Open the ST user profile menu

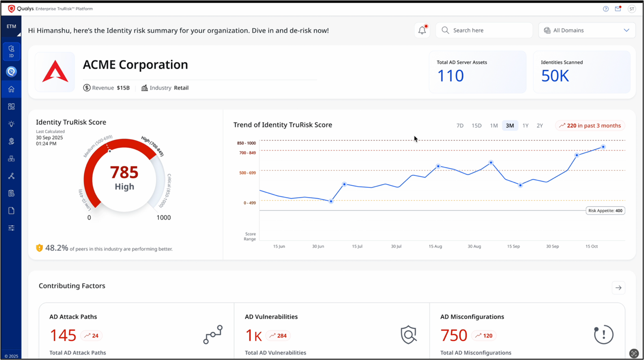tap(631, 9)
